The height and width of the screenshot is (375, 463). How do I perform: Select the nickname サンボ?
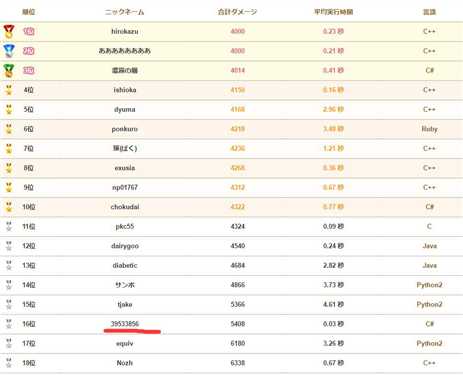[x=125, y=285]
